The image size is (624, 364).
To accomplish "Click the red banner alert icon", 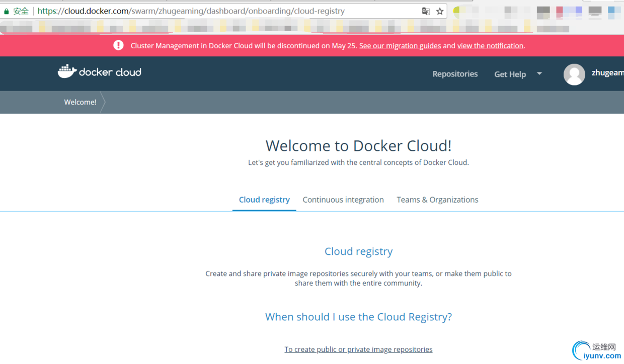I will [118, 45].
